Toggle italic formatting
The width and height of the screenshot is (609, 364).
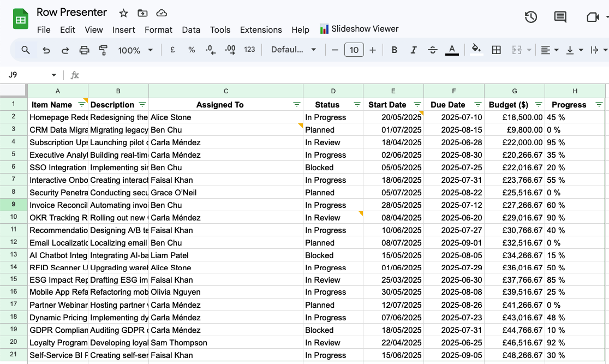[x=413, y=50]
